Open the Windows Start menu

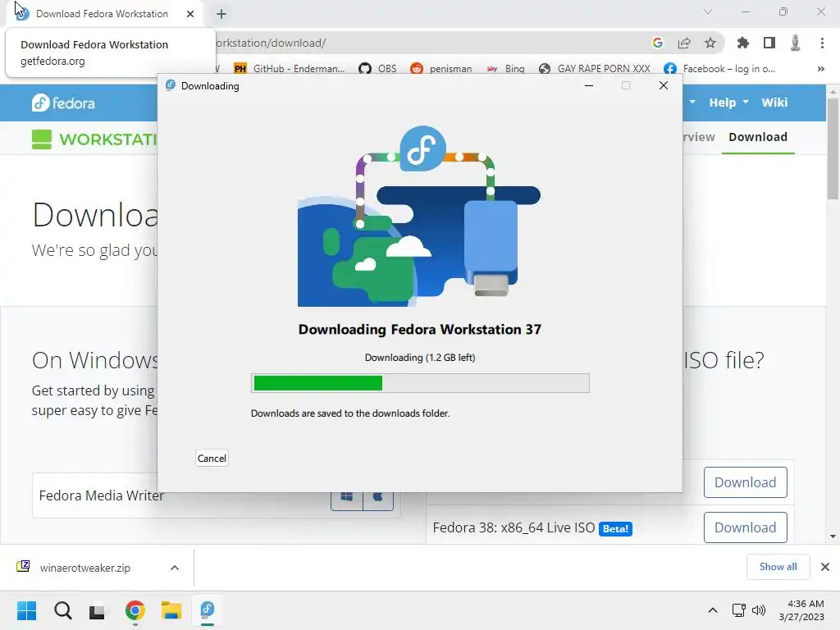pyautogui.click(x=27, y=610)
